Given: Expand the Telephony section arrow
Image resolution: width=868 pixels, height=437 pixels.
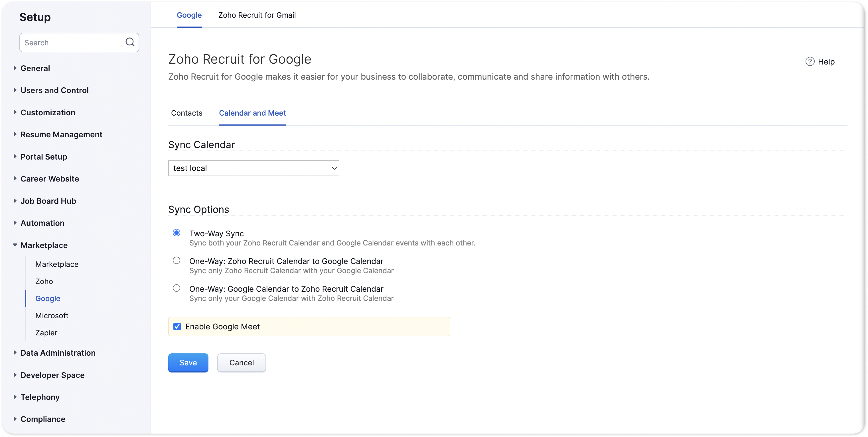Looking at the screenshot, I should pyautogui.click(x=15, y=396).
